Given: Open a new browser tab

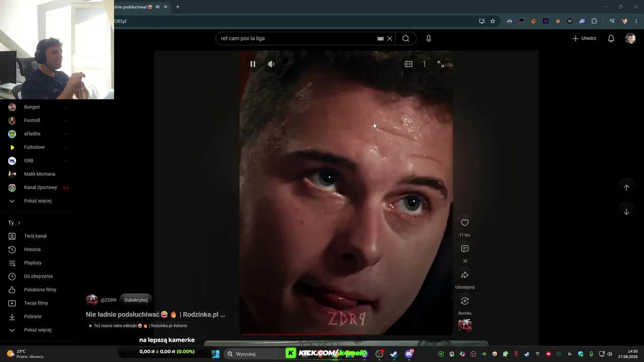Looking at the screenshot, I should (x=178, y=7).
